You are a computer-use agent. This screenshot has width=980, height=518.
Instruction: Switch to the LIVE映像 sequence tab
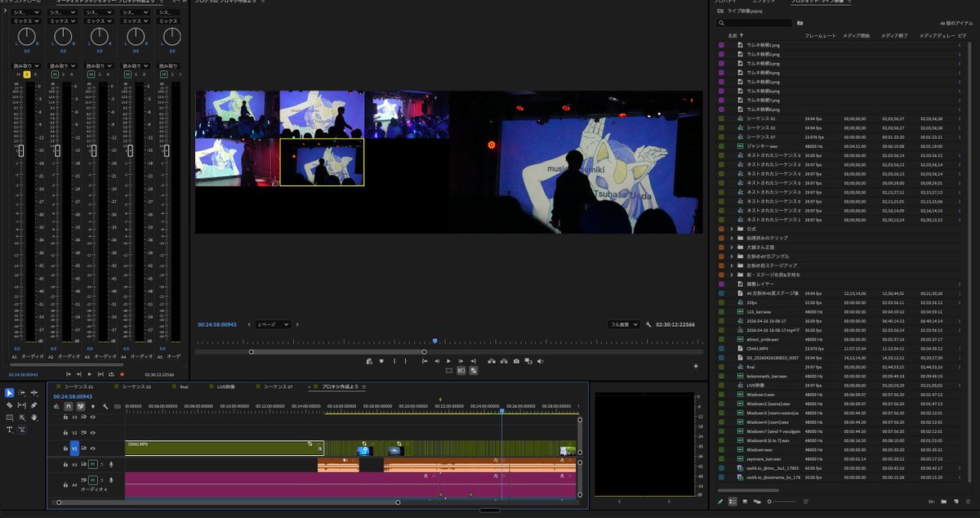click(225, 386)
